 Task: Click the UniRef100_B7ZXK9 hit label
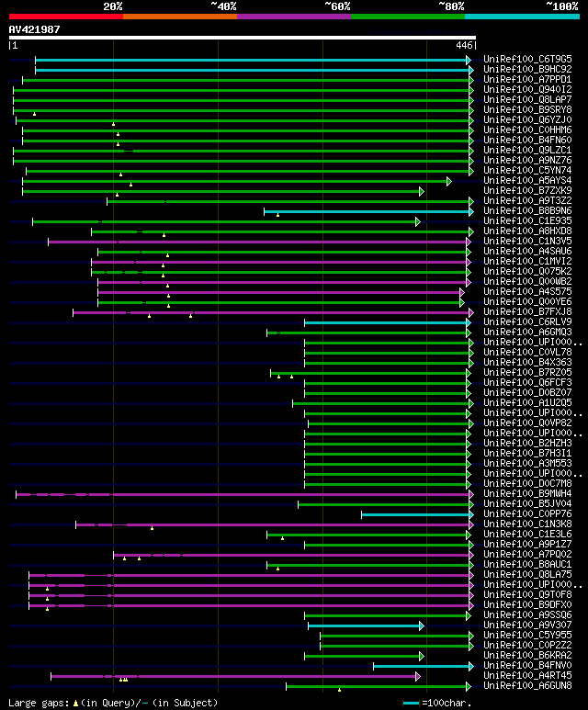[527, 191]
